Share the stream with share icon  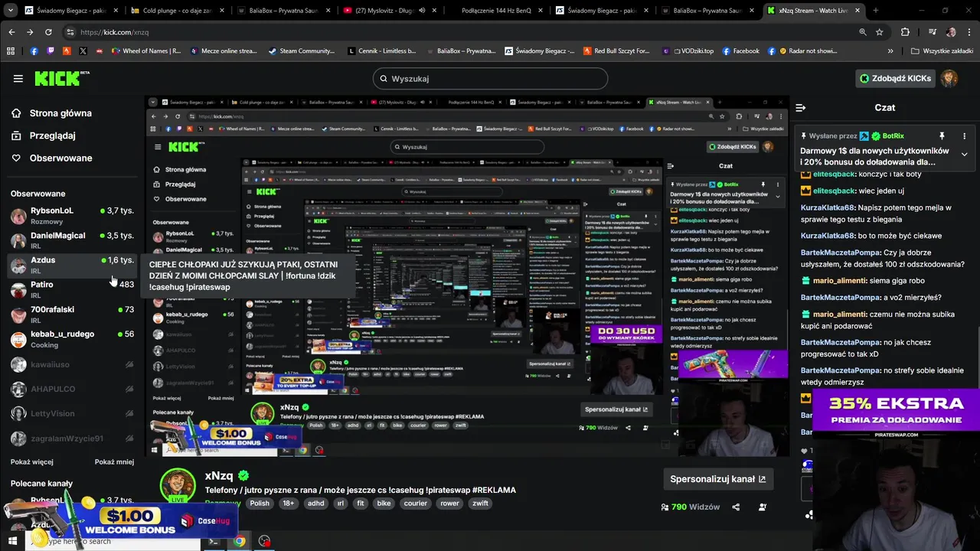tap(736, 507)
